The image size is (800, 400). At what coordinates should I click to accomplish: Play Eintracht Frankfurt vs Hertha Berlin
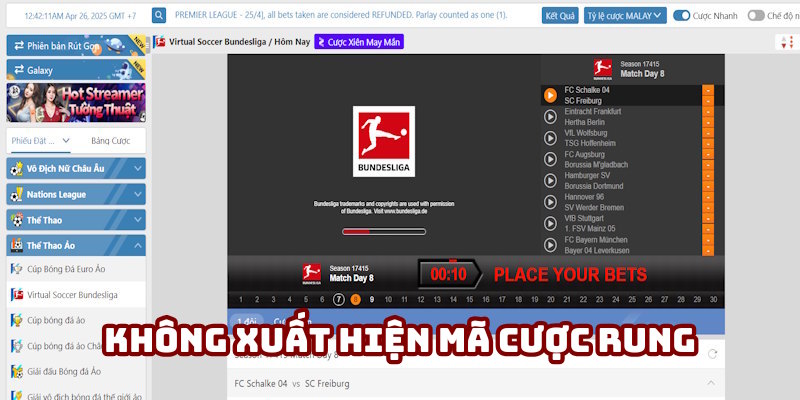click(550, 117)
